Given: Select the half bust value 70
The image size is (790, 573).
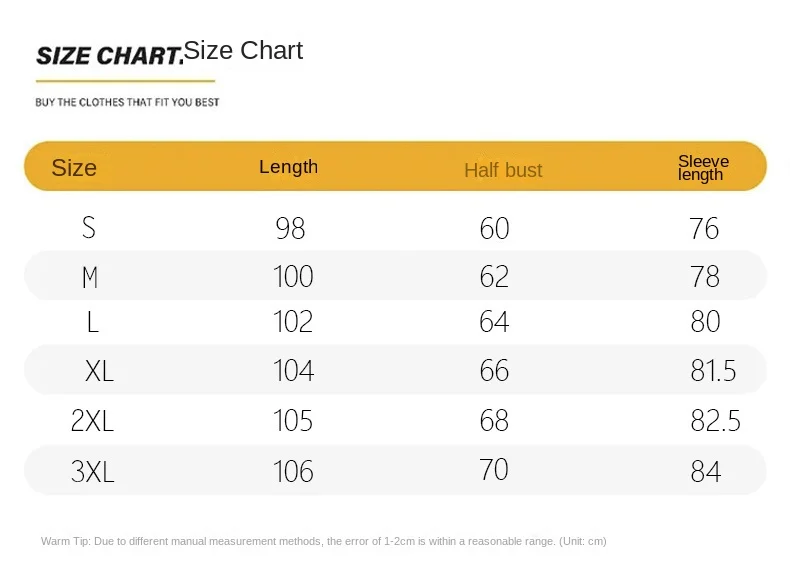Looking at the screenshot, I should point(494,469).
